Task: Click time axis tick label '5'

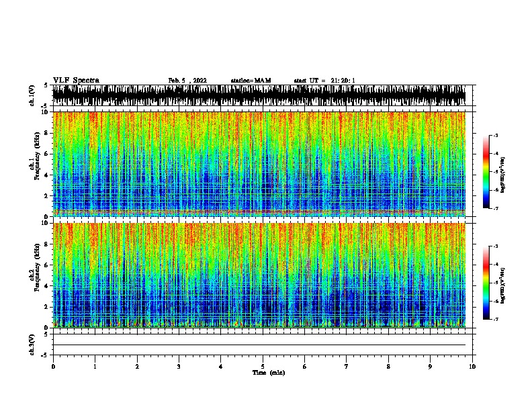Action: 263,367
